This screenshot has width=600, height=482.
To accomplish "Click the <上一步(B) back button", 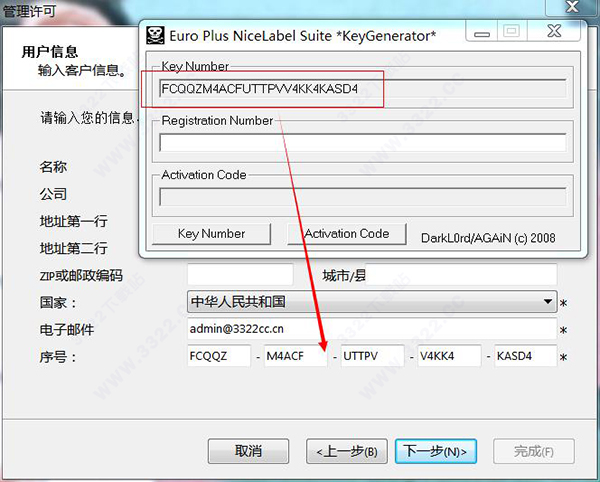I will tap(347, 451).
